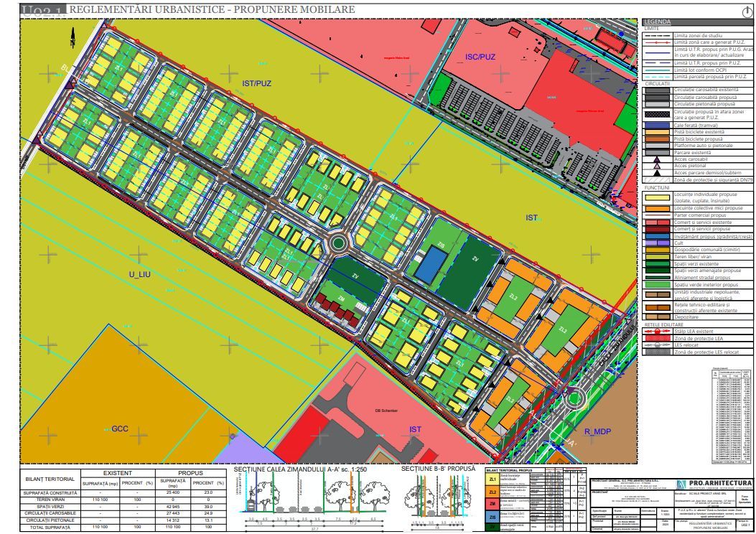Click the SECȚIUNE B-B' PROPUSĂ heading
Image resolution: width=756 pixels, height=534 pixels.
[x=438, y=469]
